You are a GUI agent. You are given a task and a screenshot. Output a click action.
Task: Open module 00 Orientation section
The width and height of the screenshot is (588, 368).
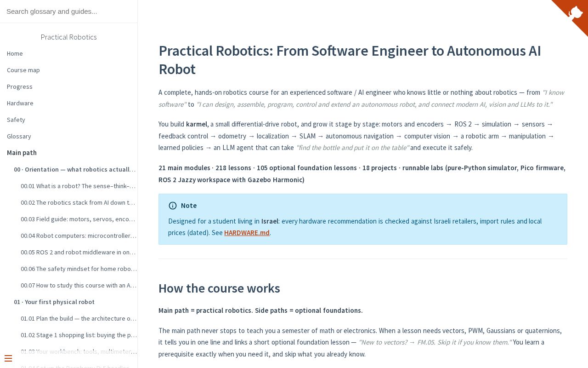pyautogui.click(x=75, y=169)
